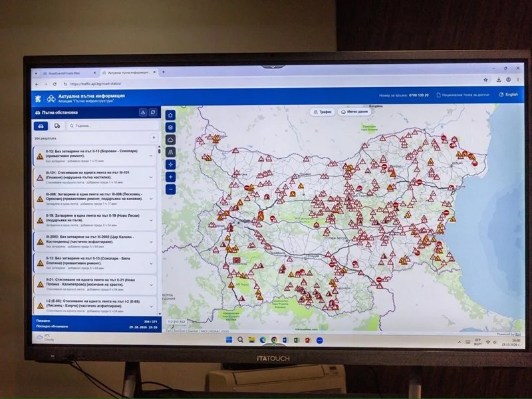Expand the III-306 Лесковец - Оряхово entry
The height and width of the screenshot is (399, 532).
(151, 199)
